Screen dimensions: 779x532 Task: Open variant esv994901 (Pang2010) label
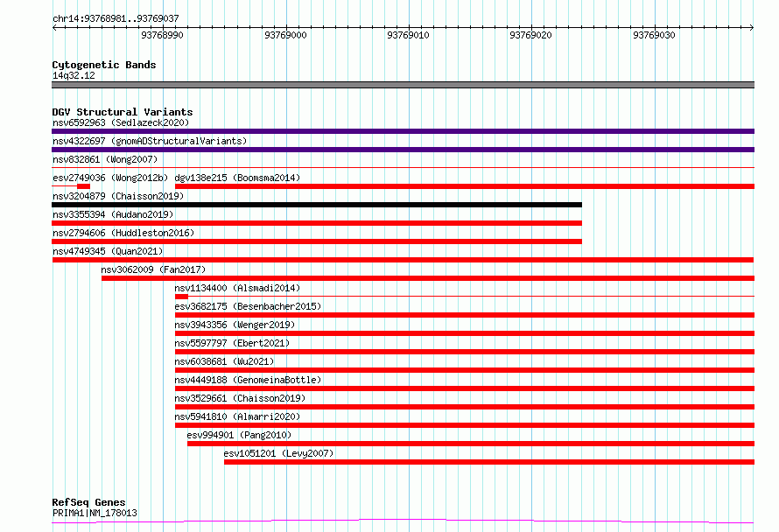pyautogui.click(x=239, y=435)
